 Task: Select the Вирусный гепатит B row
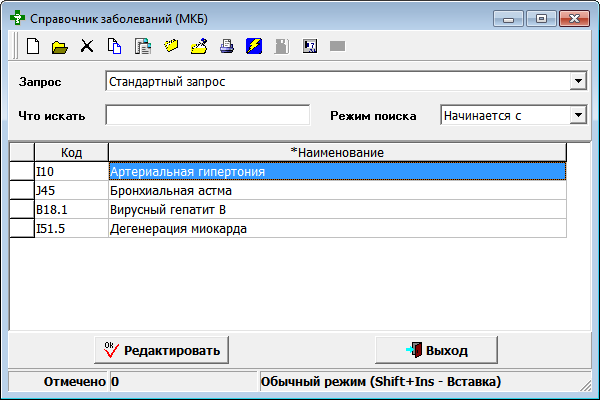coord(337,210)
